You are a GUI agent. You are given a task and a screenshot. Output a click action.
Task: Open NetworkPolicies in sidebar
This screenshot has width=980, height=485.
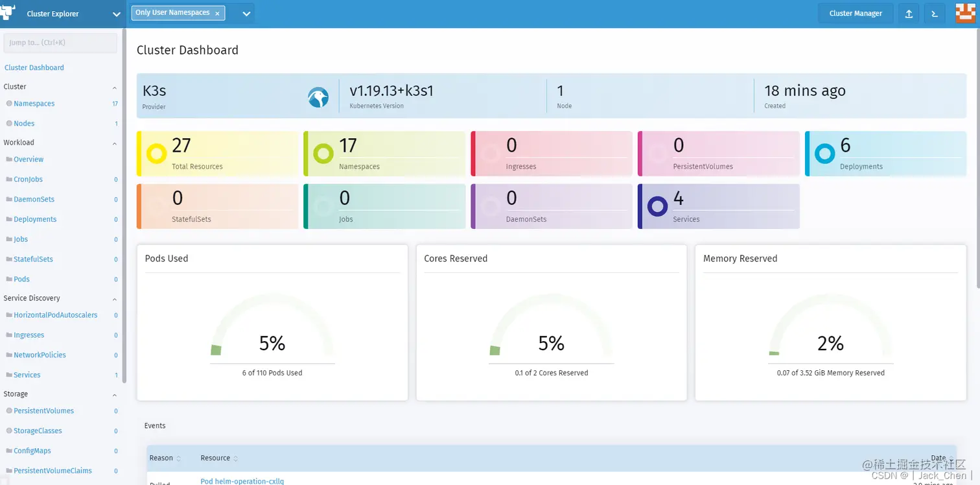point(40,355)
